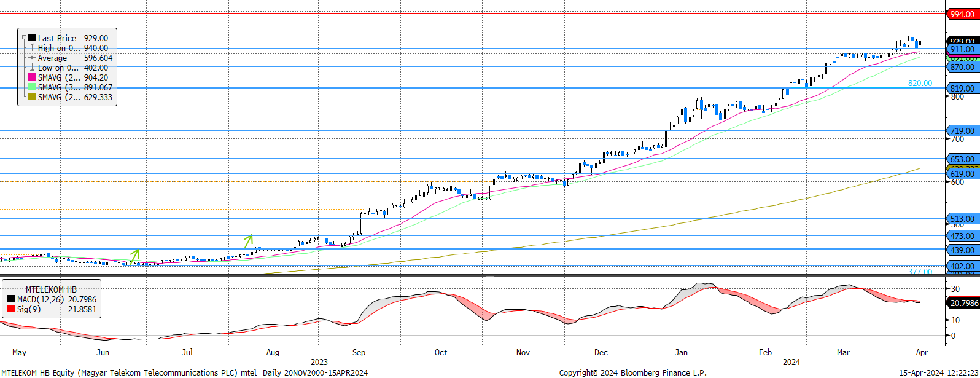Click the legend value 629.333
Viewport: 980px width, 378px height.
coord(98,97)
